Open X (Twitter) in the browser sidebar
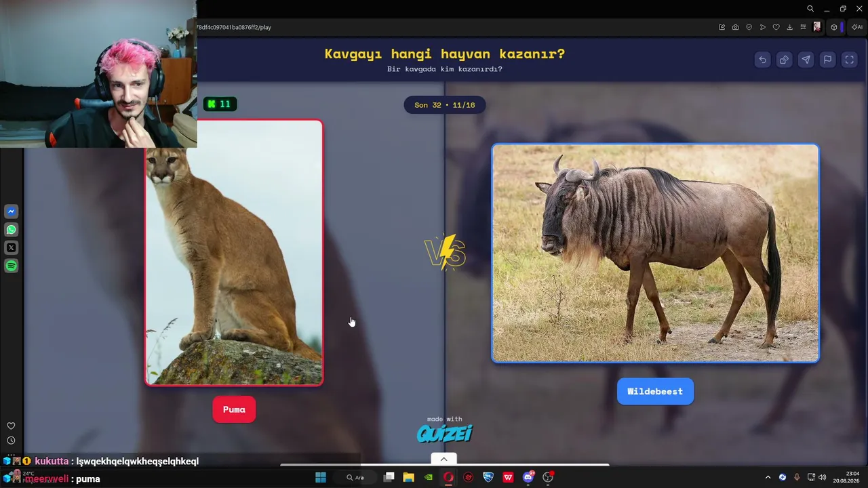The image size is (868, 488). tap(12, 248)
